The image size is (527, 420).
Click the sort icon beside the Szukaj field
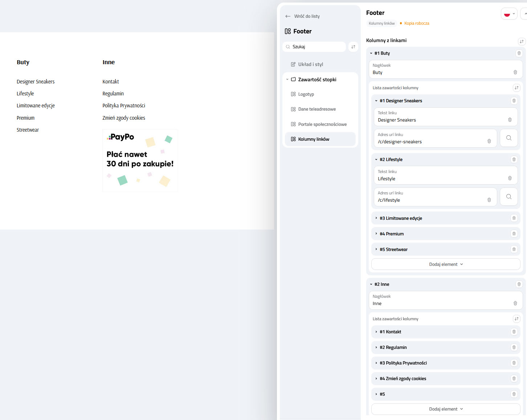point(353,47)
